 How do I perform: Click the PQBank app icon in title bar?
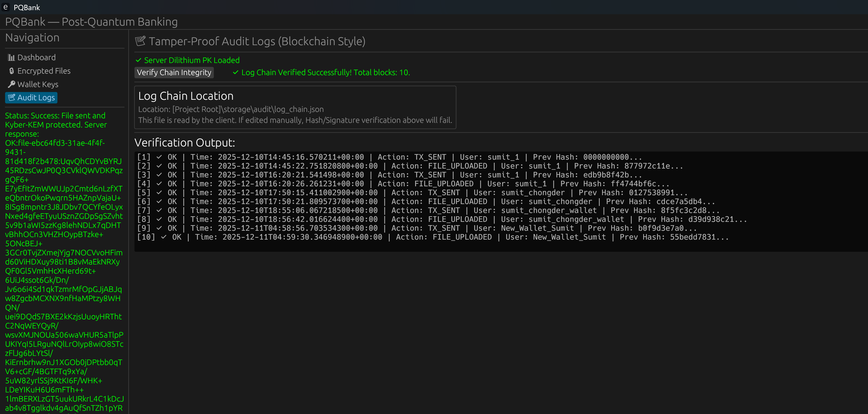point(6,7)
